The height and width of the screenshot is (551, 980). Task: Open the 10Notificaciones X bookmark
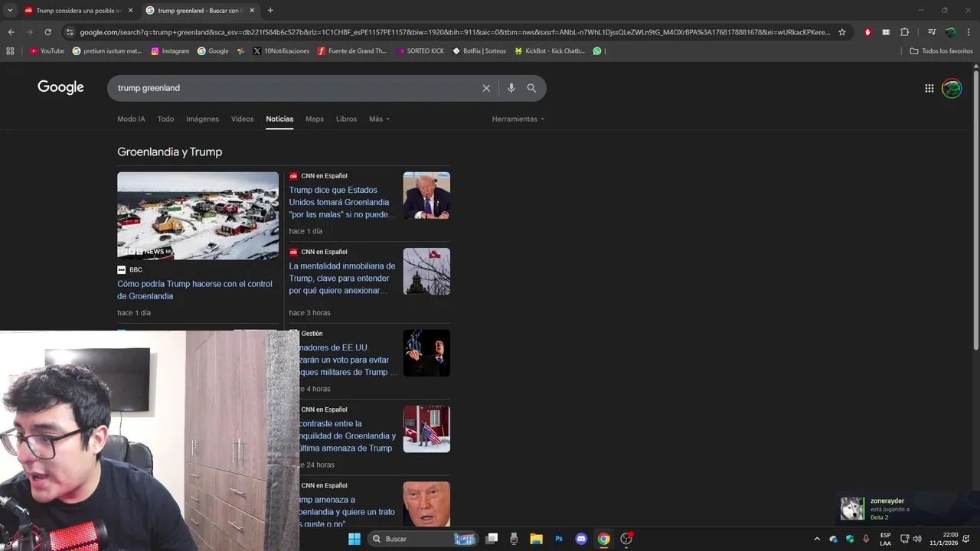pyautogui.click(x=281, y=51)
